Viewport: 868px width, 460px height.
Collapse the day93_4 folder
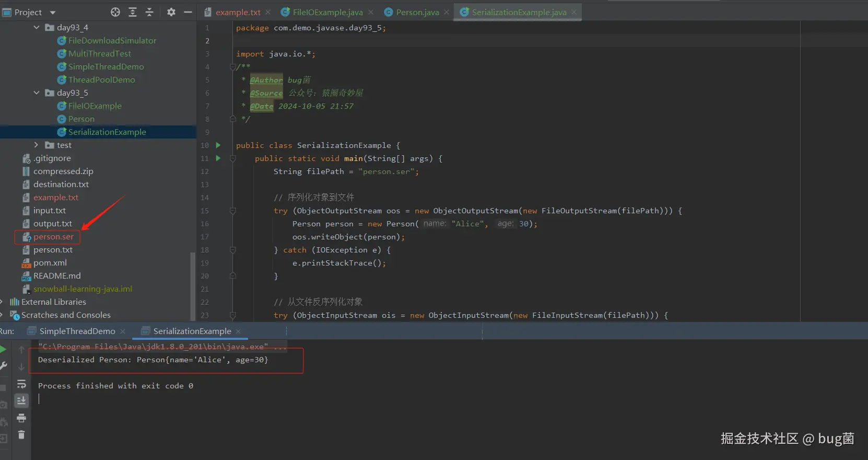click(36, 27)
